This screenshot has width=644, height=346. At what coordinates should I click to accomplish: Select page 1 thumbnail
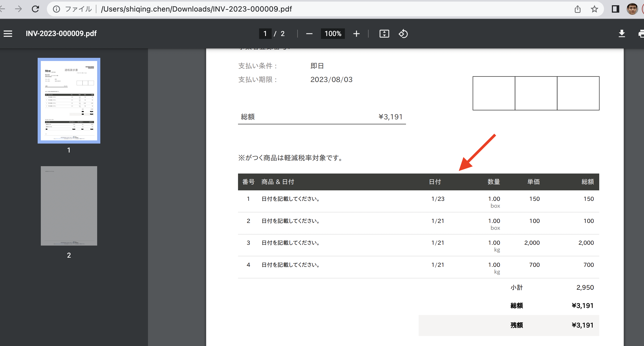[x=69, y=100]
